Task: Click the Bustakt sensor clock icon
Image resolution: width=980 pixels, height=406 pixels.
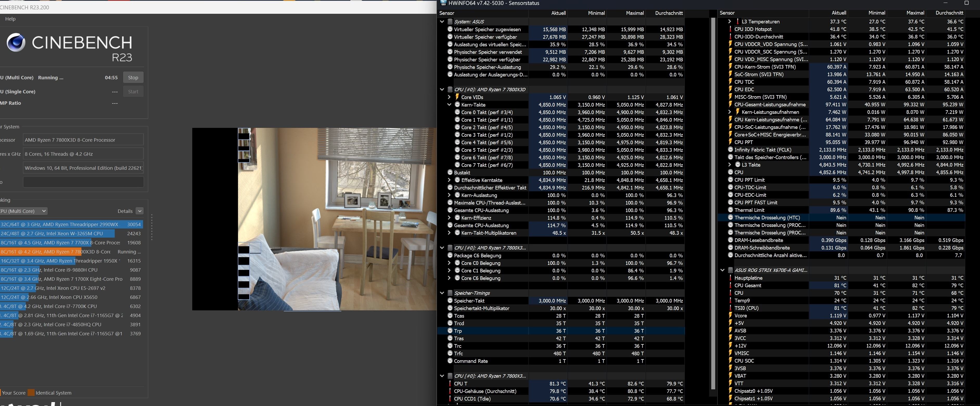Action: [450, 173]
